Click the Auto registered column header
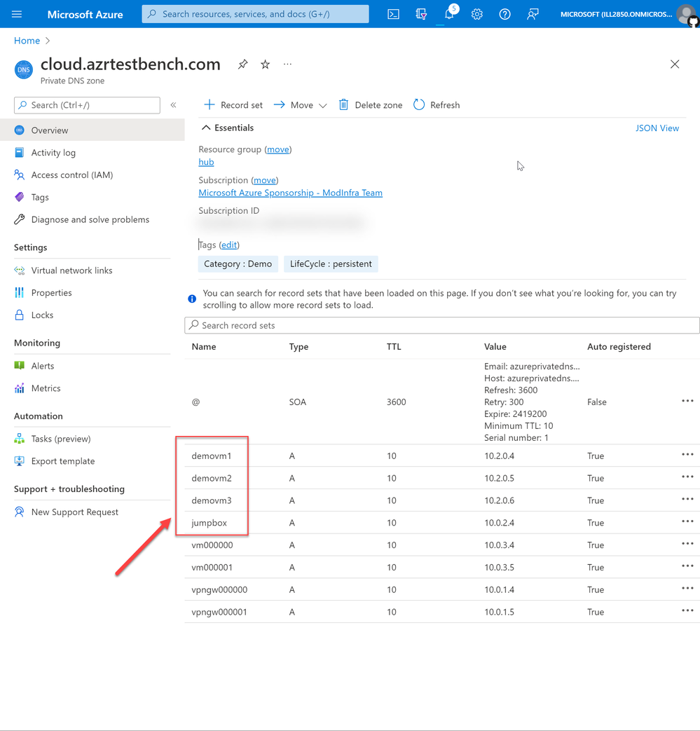Viewport: 700px width, 731px height. point(619,347)
